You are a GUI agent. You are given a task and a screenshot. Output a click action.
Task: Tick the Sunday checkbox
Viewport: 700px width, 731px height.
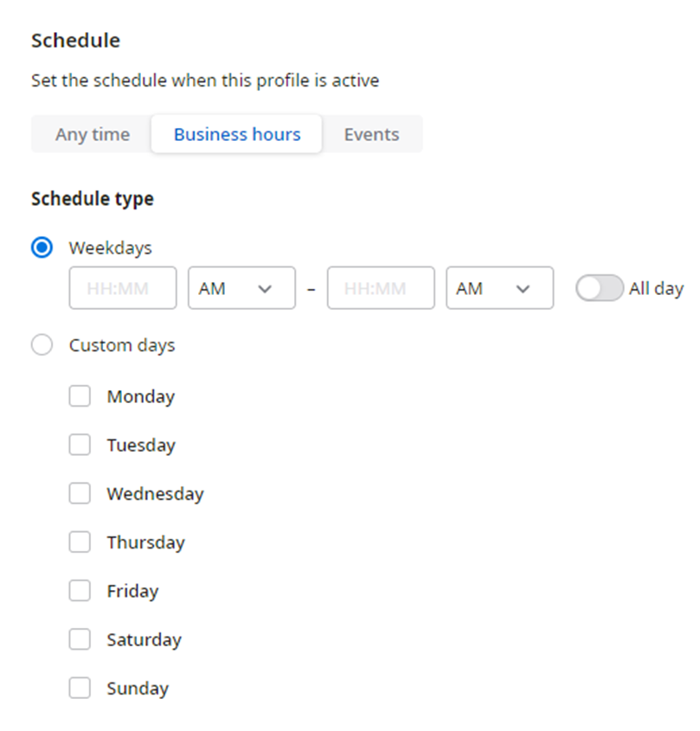[x=80, y=688]
